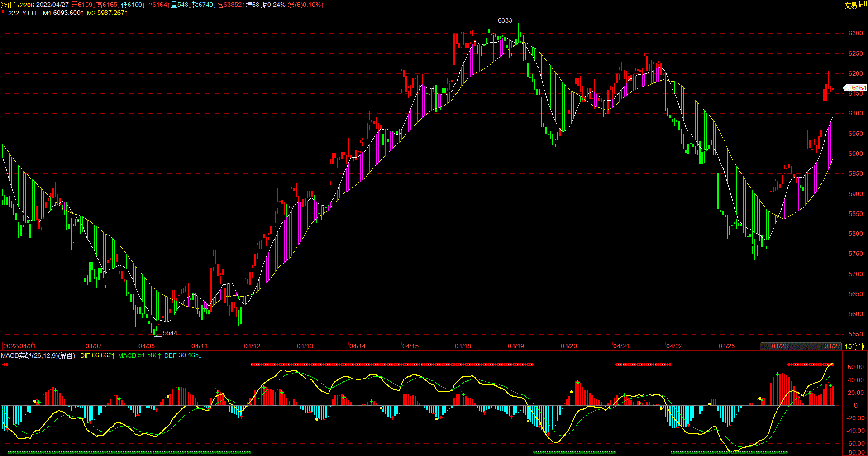Click the open price 开6159 value
Image resolution: width=868 pixels, height=456 pixels.
(x=83, y=5)
